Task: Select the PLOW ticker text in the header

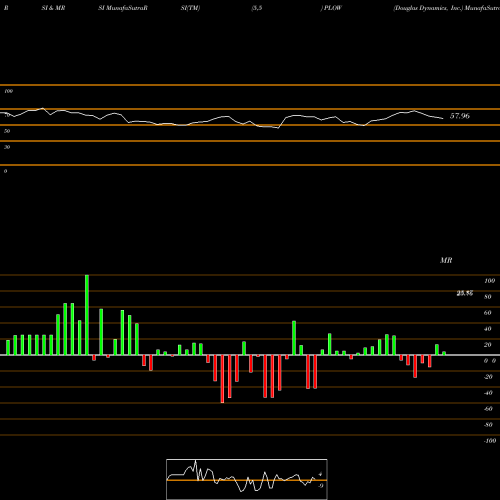Action: 333,8
